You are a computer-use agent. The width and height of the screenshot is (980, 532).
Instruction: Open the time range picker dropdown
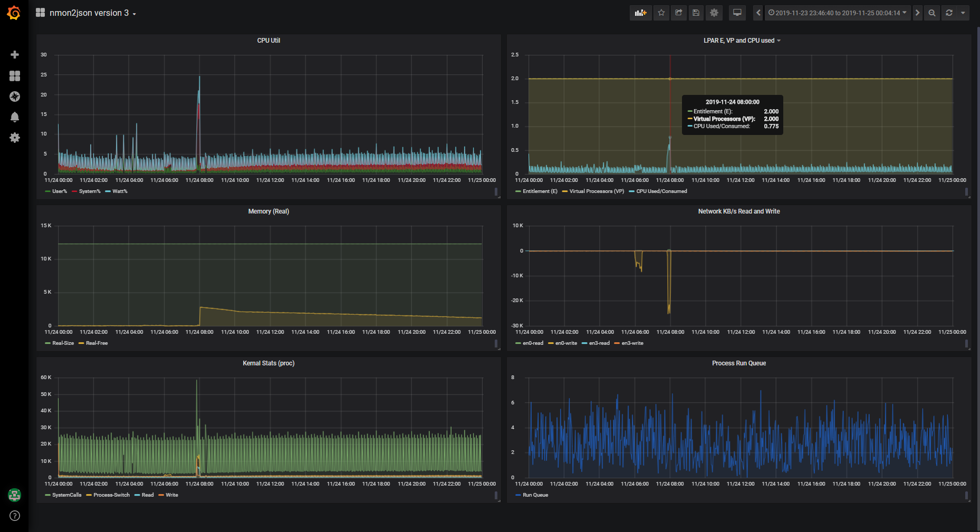pos(837,13)
